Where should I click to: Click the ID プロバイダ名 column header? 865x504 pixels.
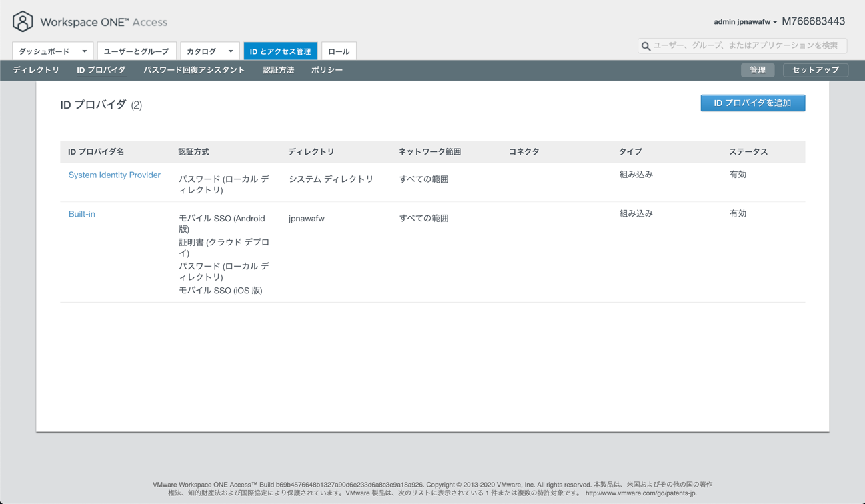click(96, 152)
